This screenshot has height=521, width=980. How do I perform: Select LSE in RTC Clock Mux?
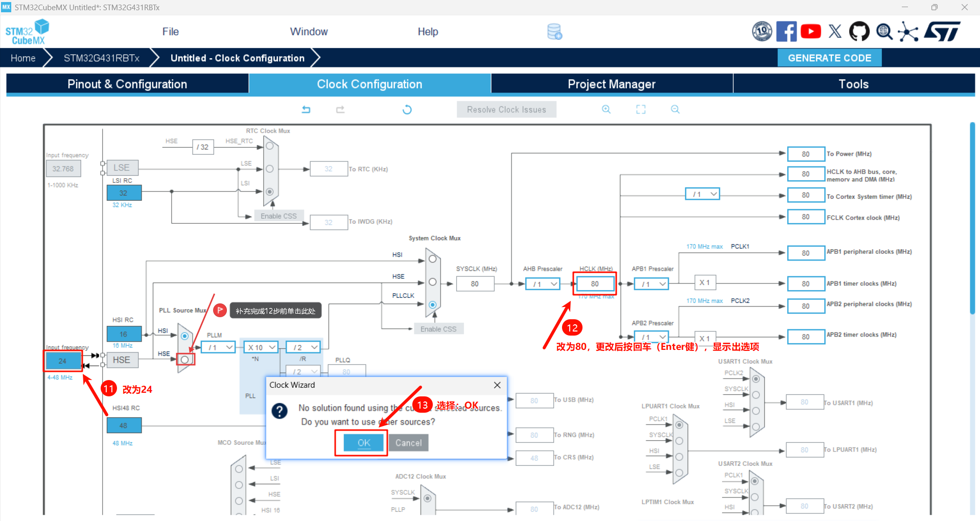pos(270,169)
